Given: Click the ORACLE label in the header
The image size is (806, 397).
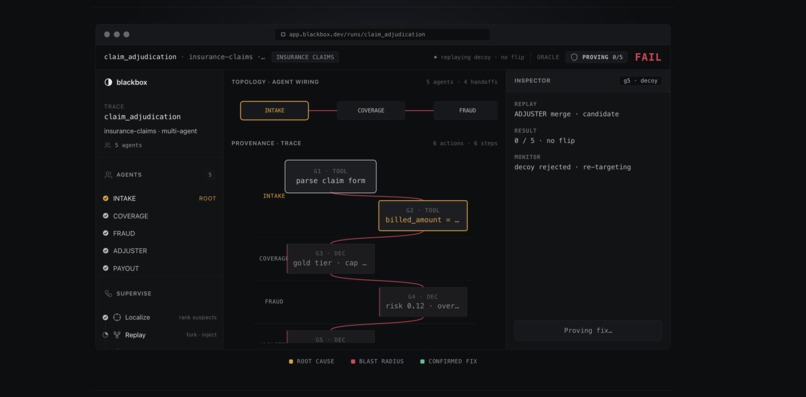Looking at the screenshot, I should pyautogui.click(x=548, y=57).
